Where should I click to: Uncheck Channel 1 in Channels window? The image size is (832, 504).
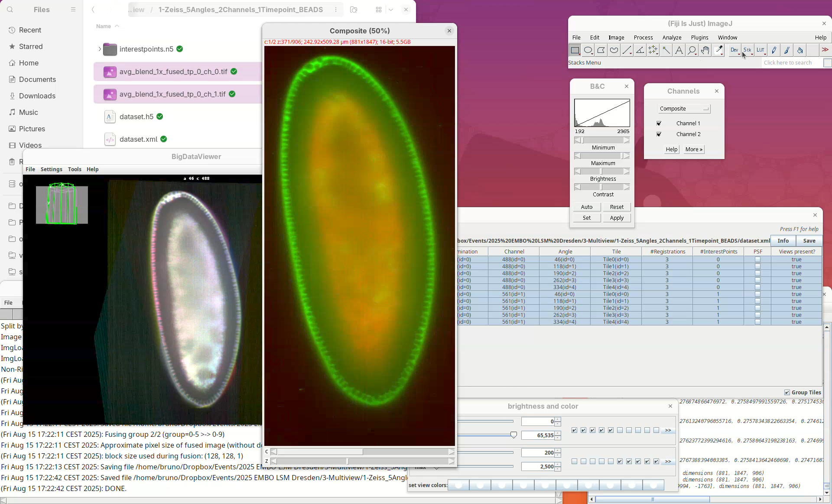point(659,124)
